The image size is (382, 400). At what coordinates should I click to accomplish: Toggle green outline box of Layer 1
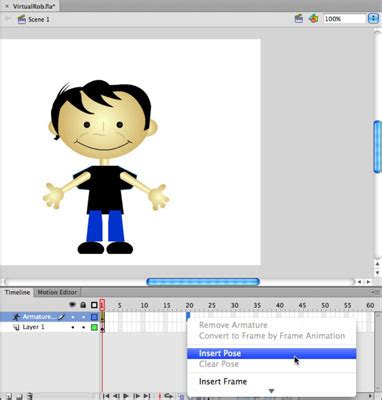(x=94, y=327)
